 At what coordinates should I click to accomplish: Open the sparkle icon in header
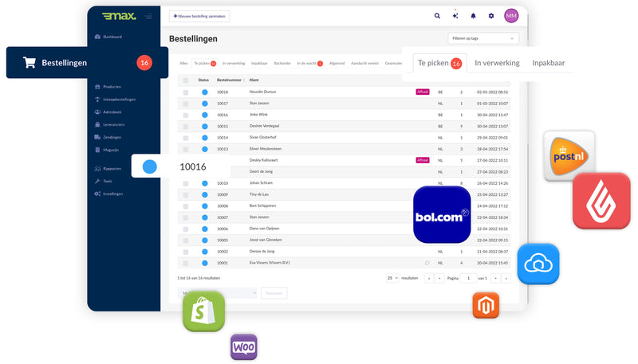pyautogui.click(x=455, y=16)
